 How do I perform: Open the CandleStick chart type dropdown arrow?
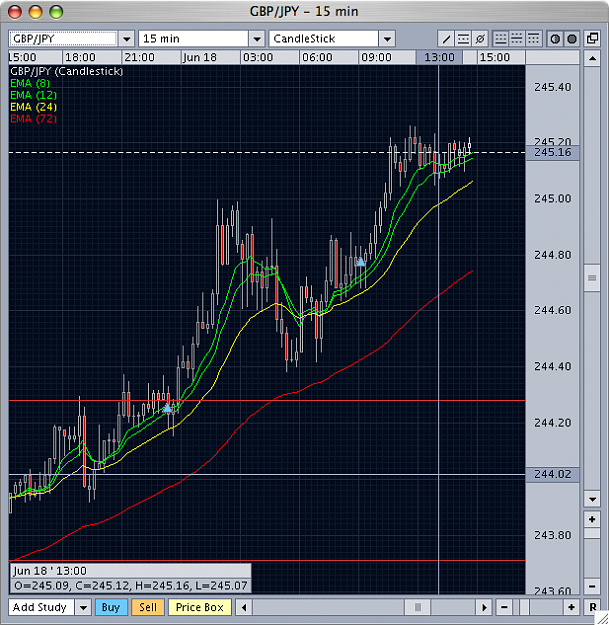(x=387, y=39)
